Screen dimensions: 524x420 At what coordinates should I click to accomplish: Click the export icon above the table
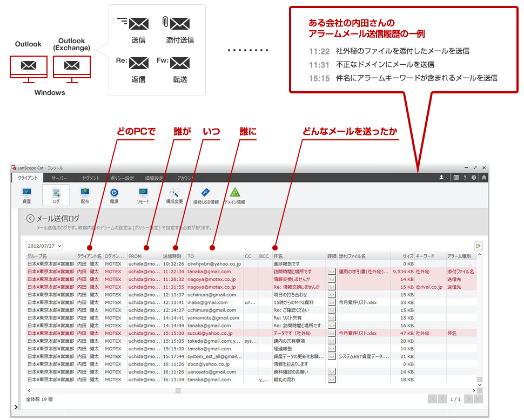478,246
